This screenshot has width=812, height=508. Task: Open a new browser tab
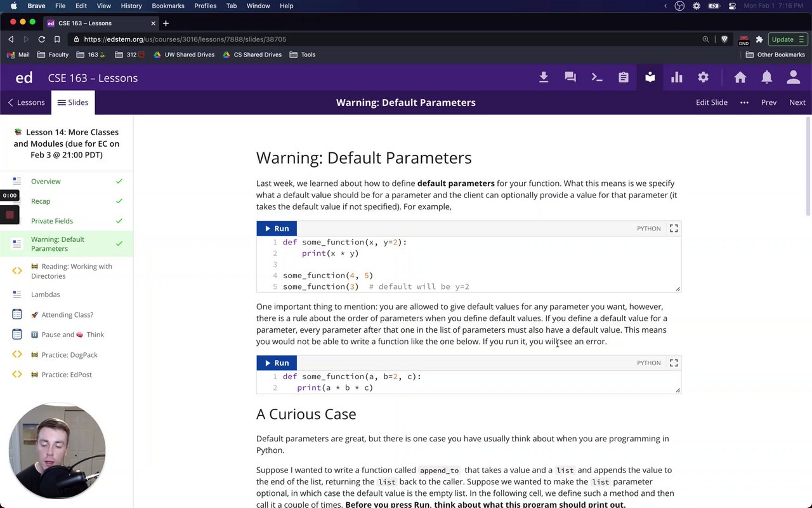pos(166,23)
